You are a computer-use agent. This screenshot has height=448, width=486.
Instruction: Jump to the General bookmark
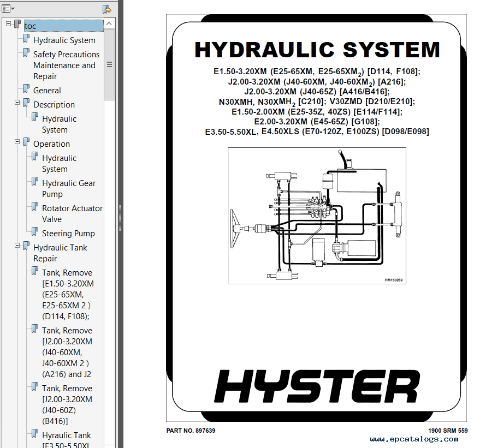tap(47, 91)
